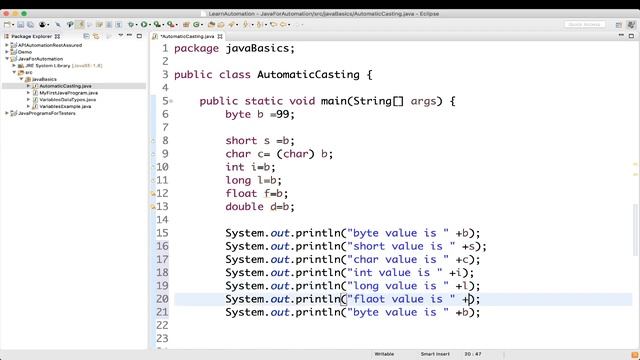Click the green Run button in toolbar
Viewport: 640px width, 360px height.
[144, 24]
